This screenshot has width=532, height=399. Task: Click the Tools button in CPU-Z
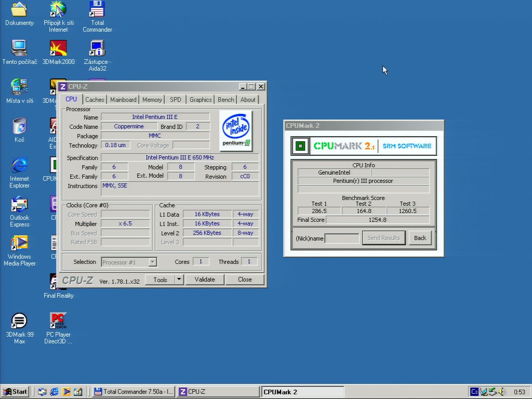pos(160,280)
